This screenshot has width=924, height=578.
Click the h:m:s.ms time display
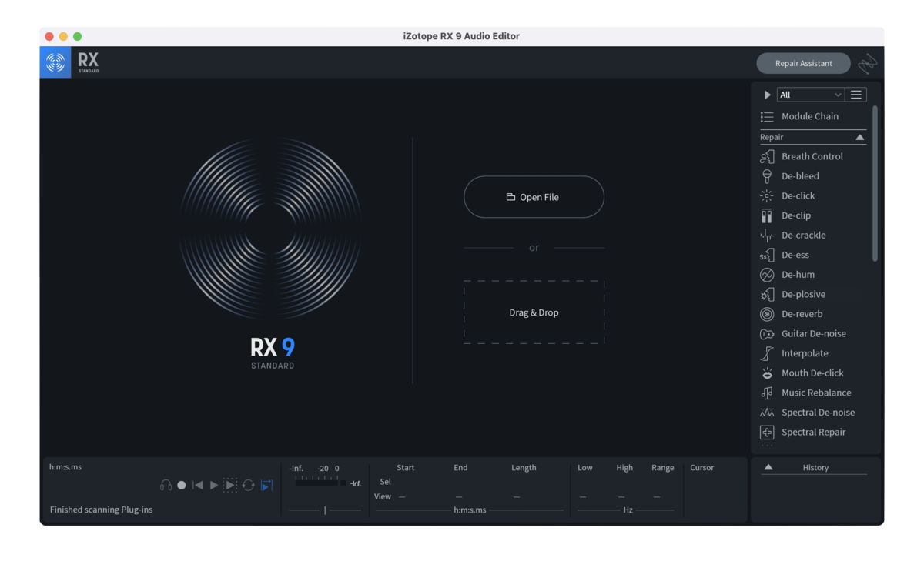[x=65, y=467]
